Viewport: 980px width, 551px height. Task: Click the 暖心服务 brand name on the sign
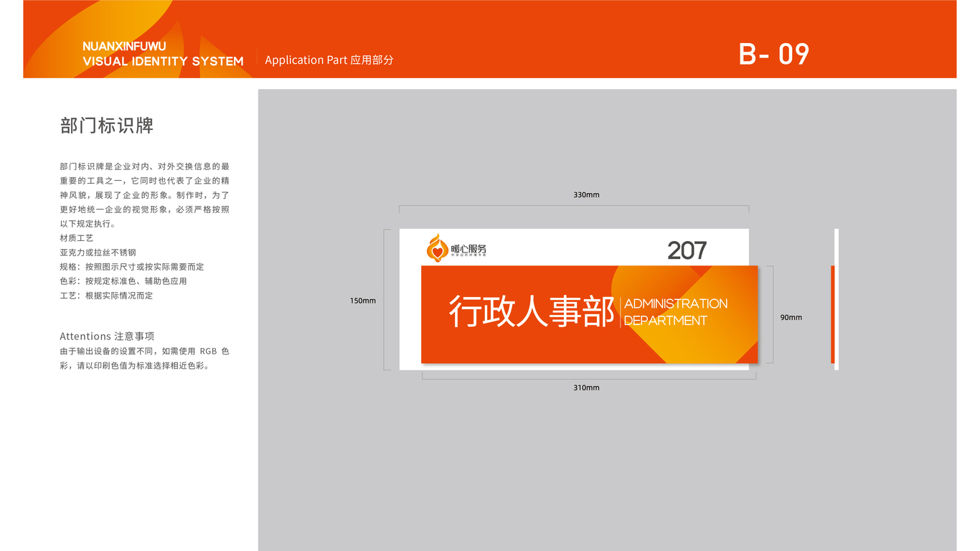tap(468, 248)
